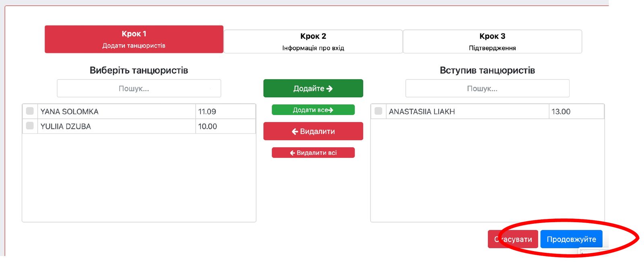This screenshot has width=644, height=262.
Task: Focus the search field under Вступив танцюристів
Action: [x=487, y=89]
